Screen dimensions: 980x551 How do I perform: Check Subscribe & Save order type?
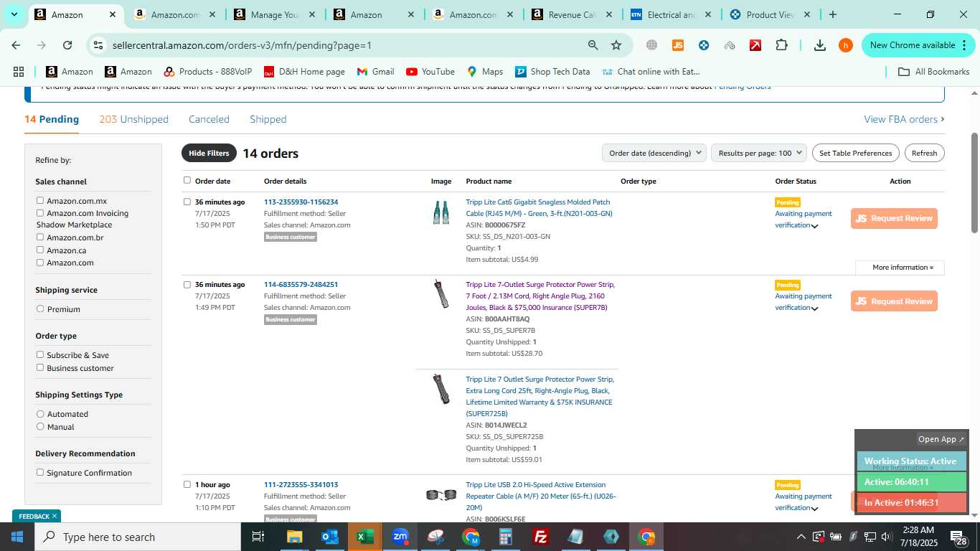tap(40, 355)
